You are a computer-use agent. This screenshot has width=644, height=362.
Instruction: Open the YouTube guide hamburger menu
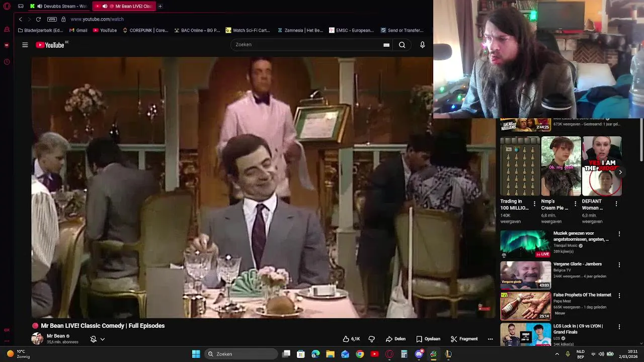(x=25, y=45)
